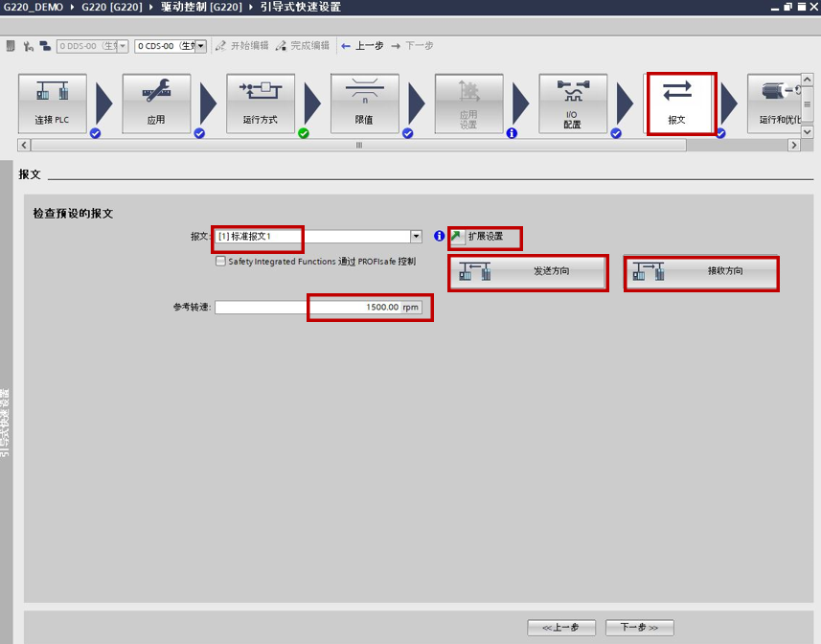Open the CDS-00 dataset dropdown

(x=201, y=46)
